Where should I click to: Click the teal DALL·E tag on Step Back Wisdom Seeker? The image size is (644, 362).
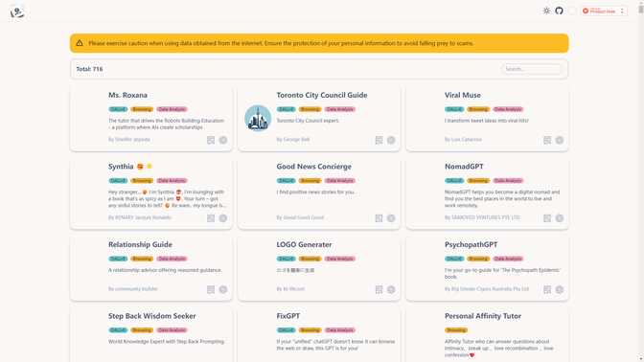click(118, 330)
